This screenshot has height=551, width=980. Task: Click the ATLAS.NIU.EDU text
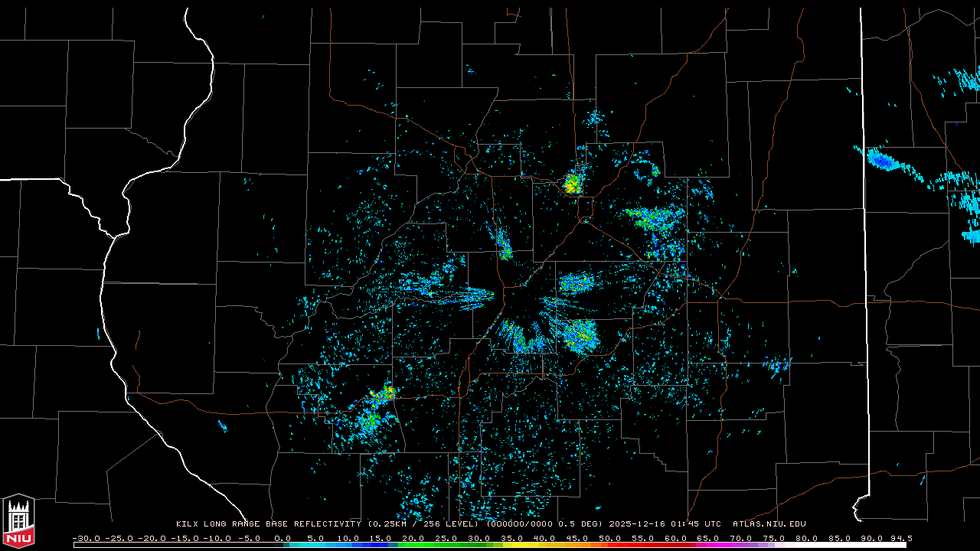point(769,524)
